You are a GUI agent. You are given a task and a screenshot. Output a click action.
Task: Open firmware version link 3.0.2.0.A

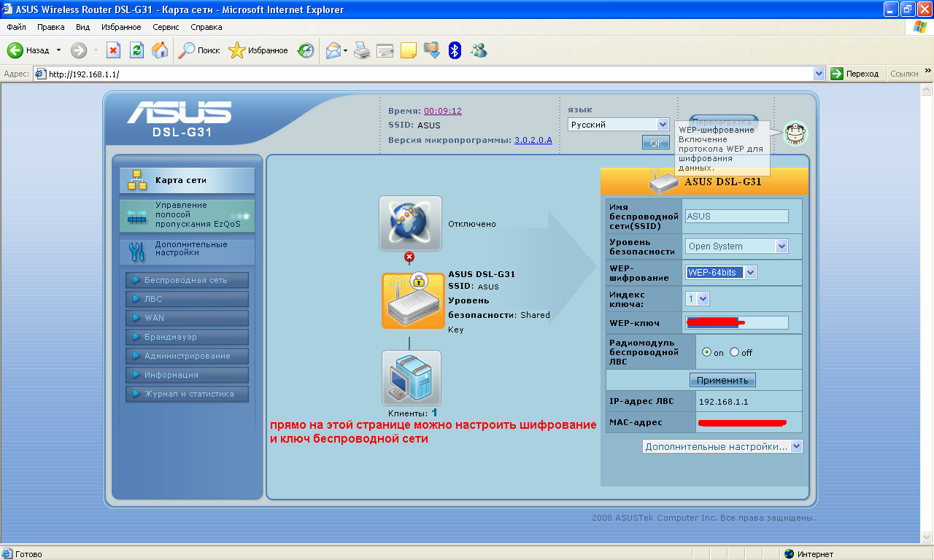pyautogui.click(x=533, y=139)
